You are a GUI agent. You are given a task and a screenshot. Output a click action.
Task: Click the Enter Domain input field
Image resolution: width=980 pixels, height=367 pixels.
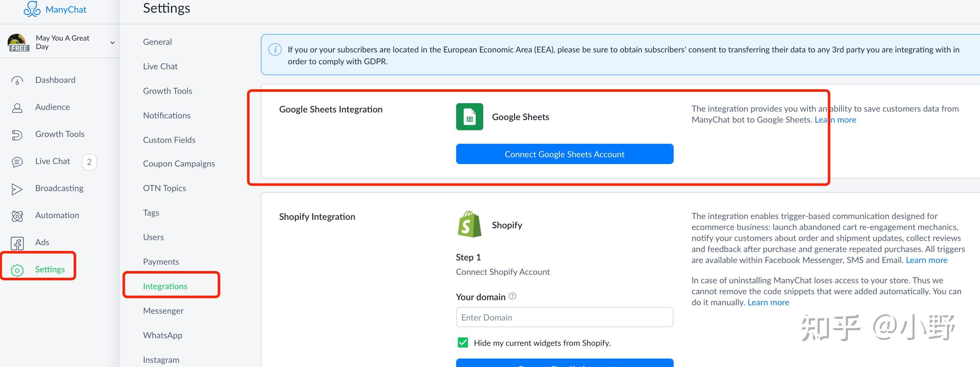(x=564, y=318)
